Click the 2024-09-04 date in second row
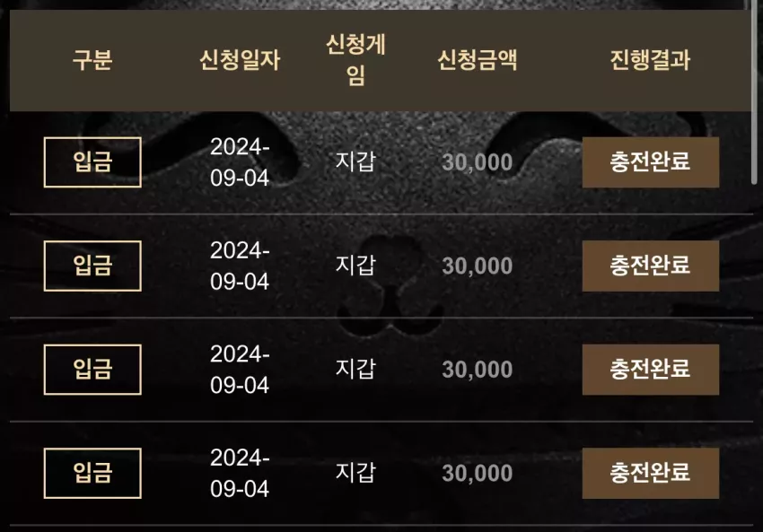 240,266
